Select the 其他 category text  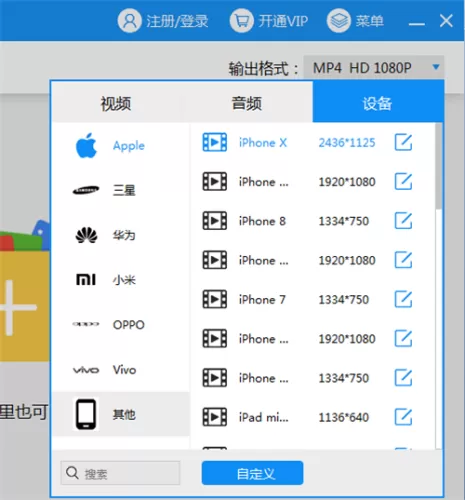click(124, 414)
